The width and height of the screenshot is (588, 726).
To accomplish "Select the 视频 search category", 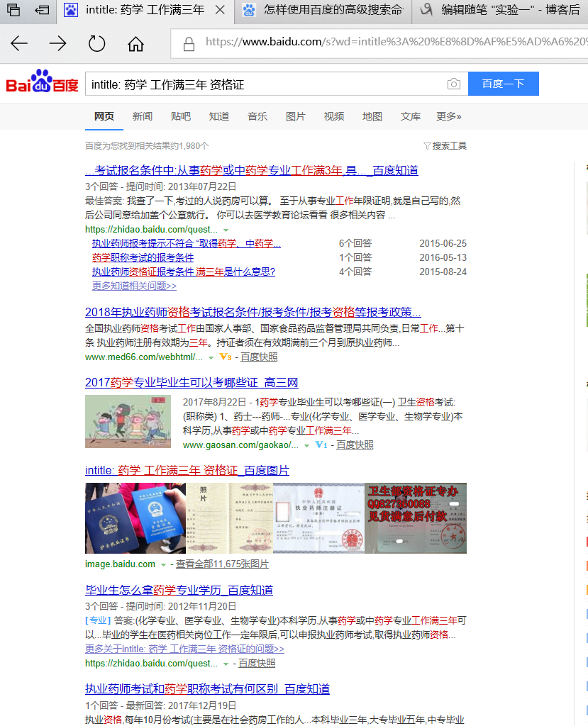I will (333, 116).
